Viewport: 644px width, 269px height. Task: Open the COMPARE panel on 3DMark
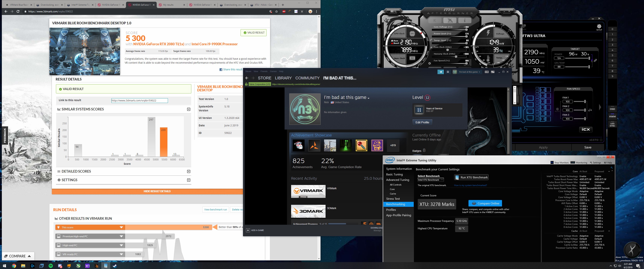click(17, 256)
